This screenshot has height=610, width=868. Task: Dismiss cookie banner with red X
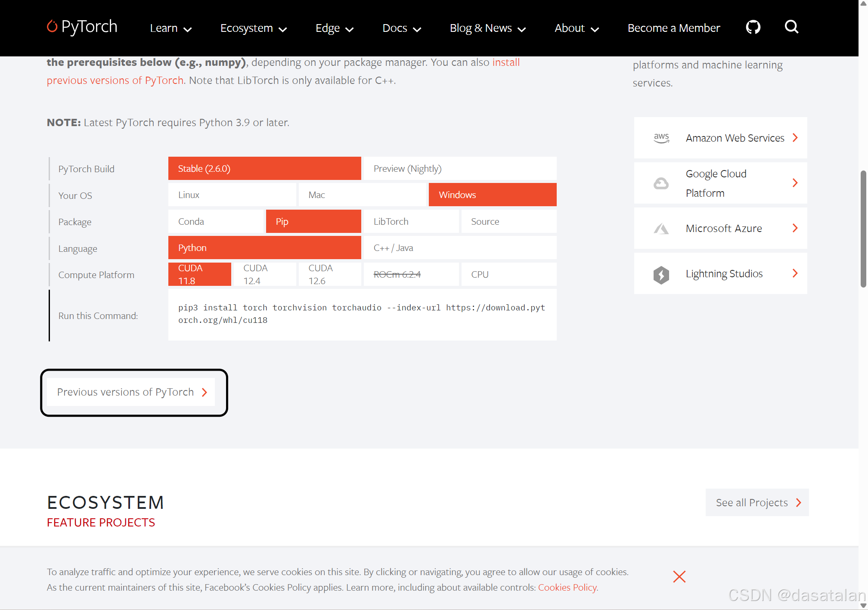tap(679, 576)
